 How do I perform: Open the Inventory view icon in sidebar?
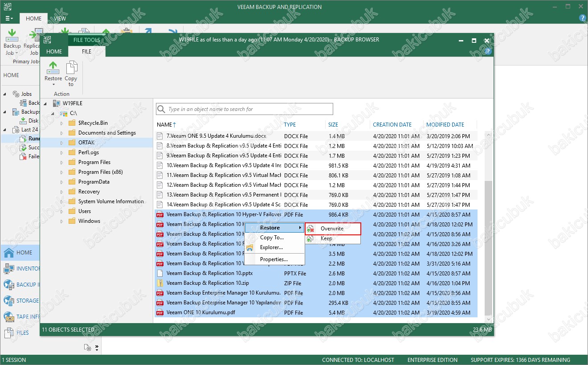pyautogui.click(x=8, y=269)
